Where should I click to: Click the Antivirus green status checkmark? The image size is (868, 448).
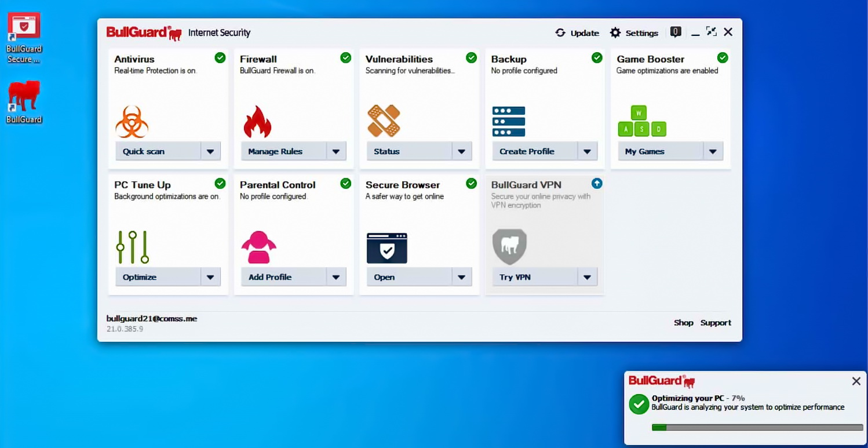coord(220,57)
